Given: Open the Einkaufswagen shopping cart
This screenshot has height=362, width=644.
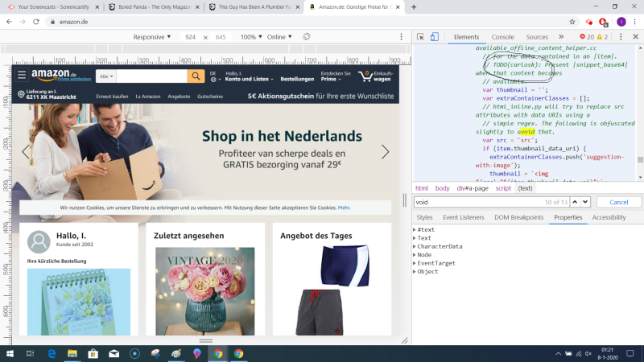Looking at the screenshot, I should [x=376, y=76].
